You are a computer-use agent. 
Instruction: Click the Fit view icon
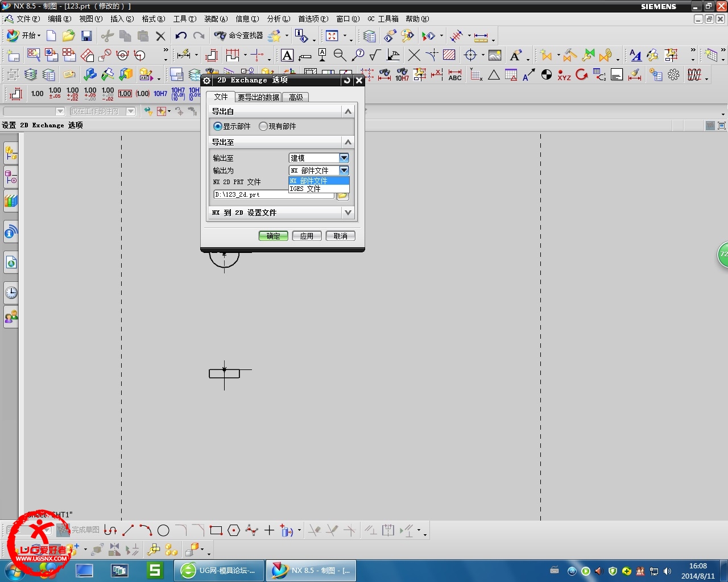[x=332, y=36]
